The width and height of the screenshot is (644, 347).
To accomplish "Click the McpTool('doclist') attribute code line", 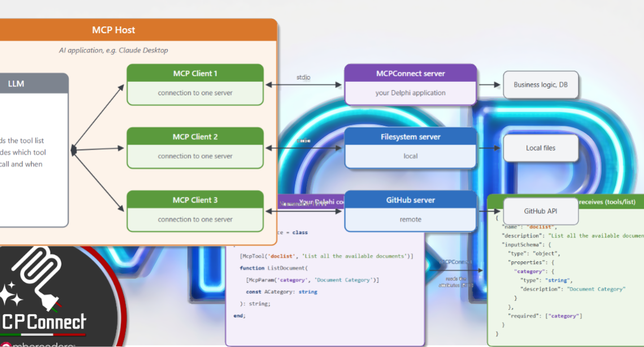I will pyautogui.click(x=327, y=256).
